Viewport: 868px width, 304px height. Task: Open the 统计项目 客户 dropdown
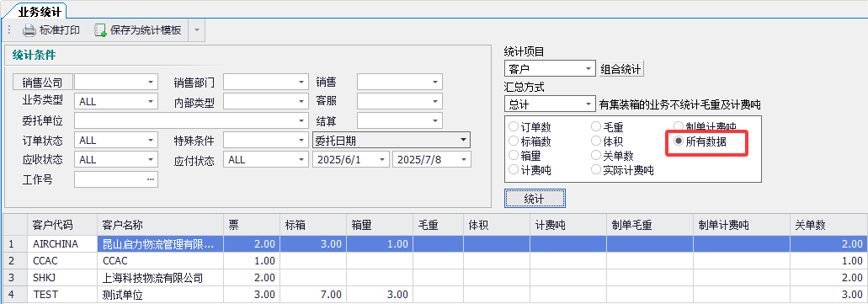tap(588, 69)
